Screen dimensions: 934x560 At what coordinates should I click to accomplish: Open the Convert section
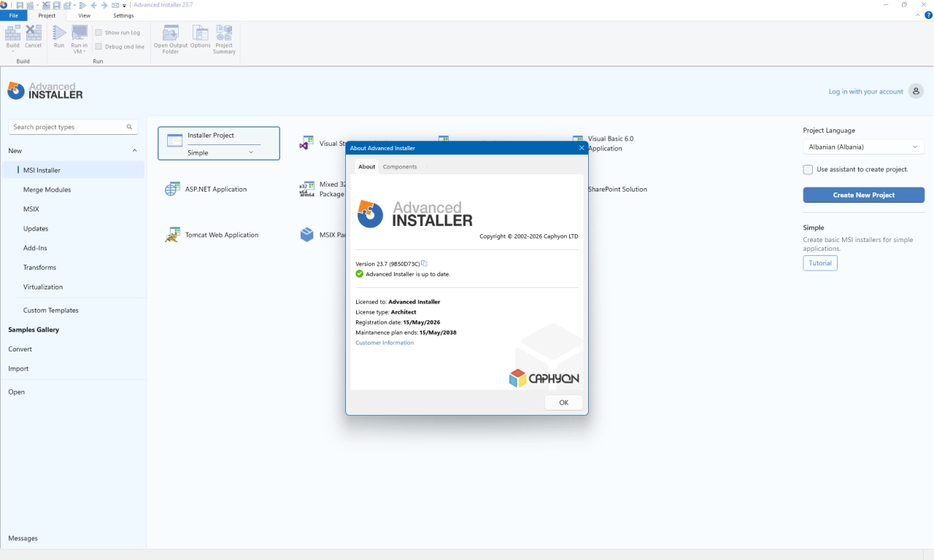pos(20,349)
